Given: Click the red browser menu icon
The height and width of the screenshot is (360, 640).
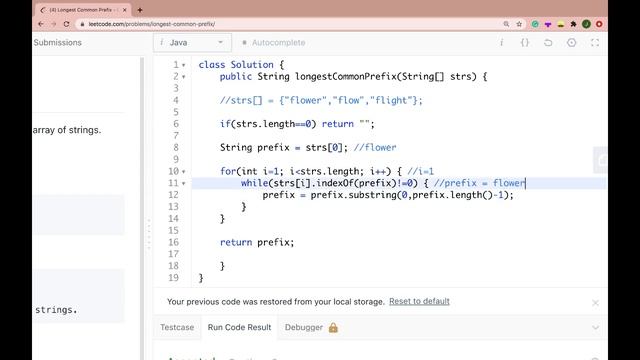Looking at the screenshot, I should tap(599, 24).
